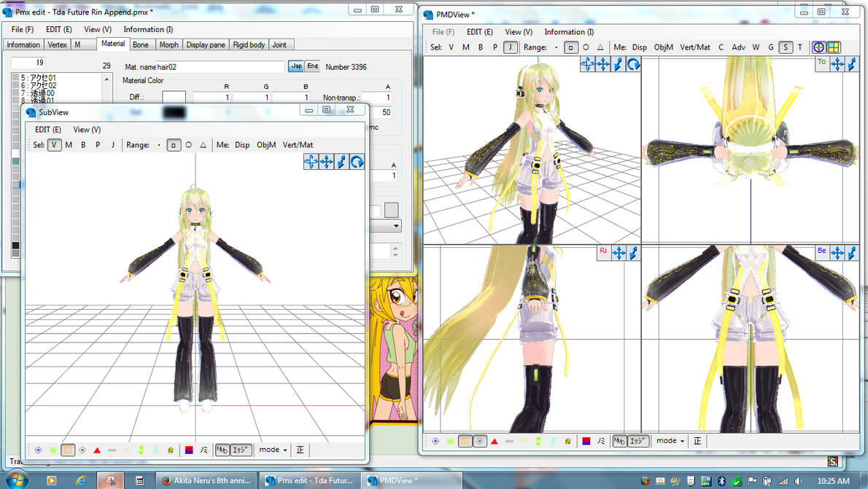
Task: Click the red triangle icon in SubView bottom bar
Action: point(97,450)
